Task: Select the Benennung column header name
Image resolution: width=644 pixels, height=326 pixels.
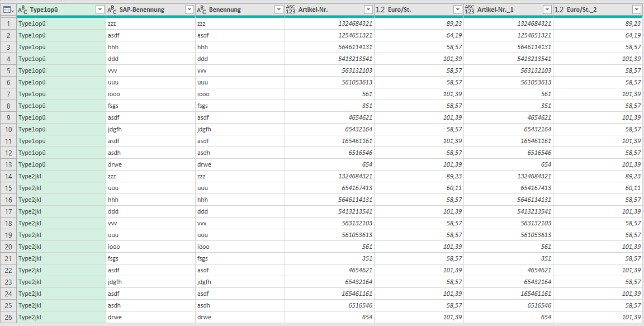Action: click(x=225, y=10)
